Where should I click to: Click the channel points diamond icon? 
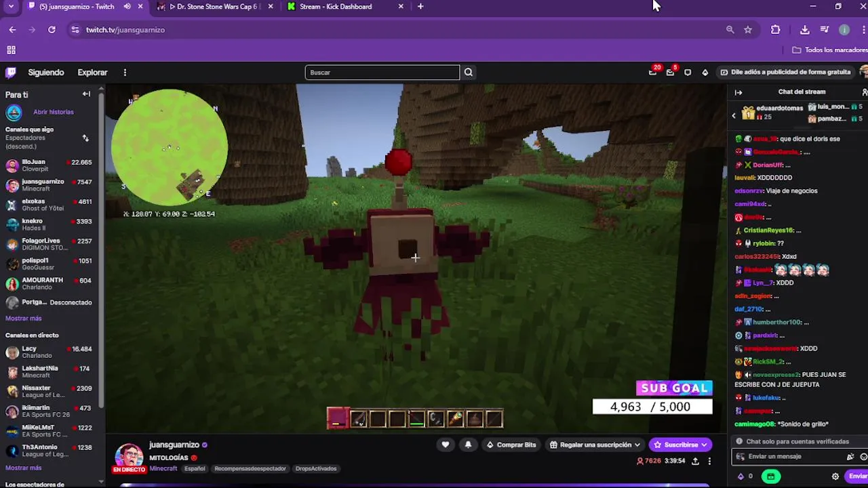[741, 476]
